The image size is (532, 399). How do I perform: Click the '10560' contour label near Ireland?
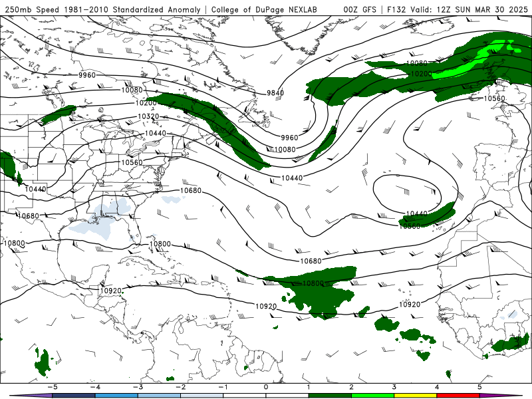[x=494, y=98]
